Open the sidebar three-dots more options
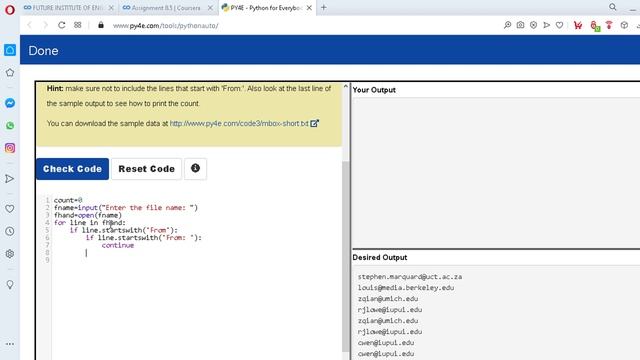This screenshot has width=640, height=360. pos(10,344)
